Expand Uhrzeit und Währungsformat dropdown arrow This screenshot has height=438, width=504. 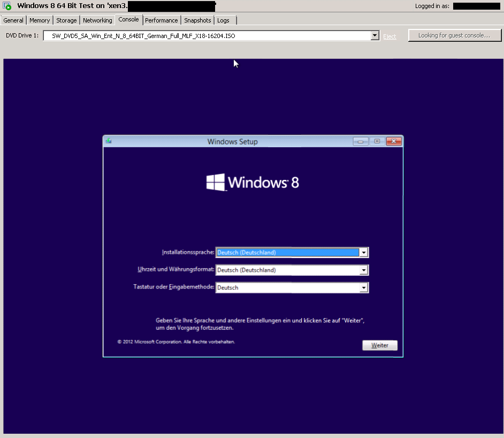[363, 270]
